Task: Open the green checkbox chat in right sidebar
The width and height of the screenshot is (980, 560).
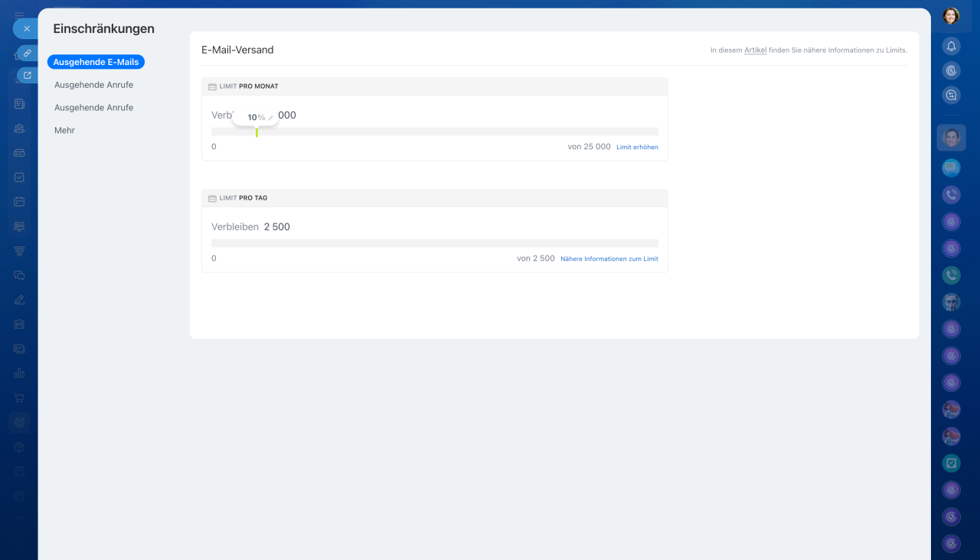Action: click(951, 463)
